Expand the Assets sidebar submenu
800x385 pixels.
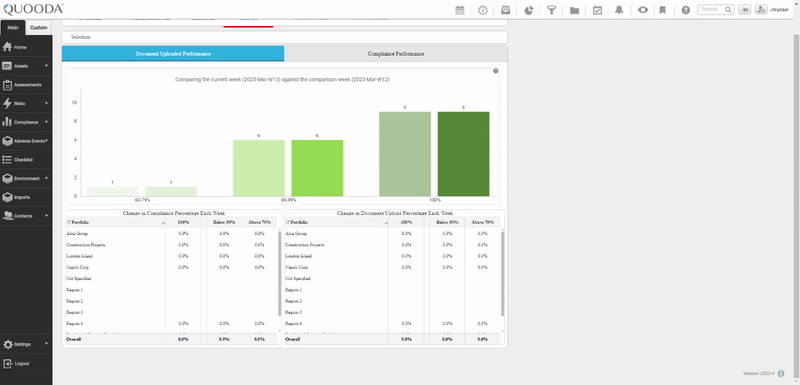click(x=46, y=66)
